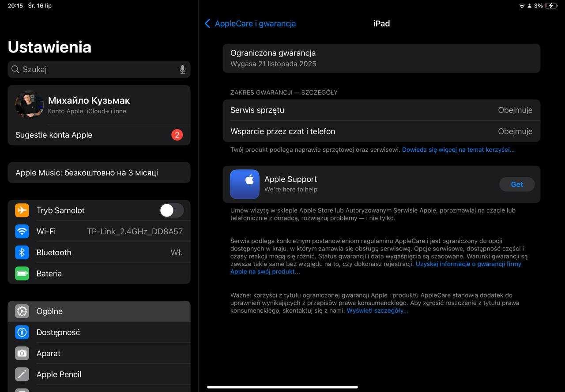Tap the Ograniczona gwarancja card
The width and height of the screenshot is (565, 392).
(x=381, y=58)
